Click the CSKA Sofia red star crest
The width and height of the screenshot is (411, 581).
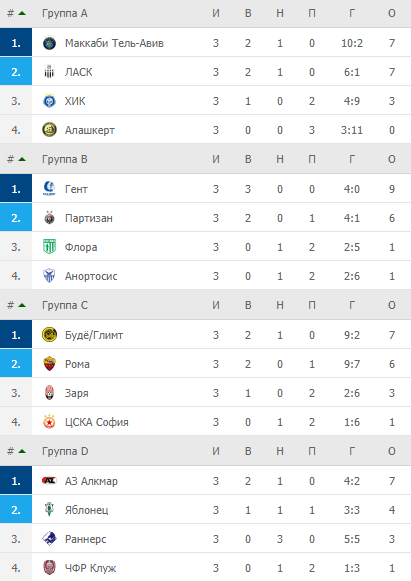click(49, 422)
